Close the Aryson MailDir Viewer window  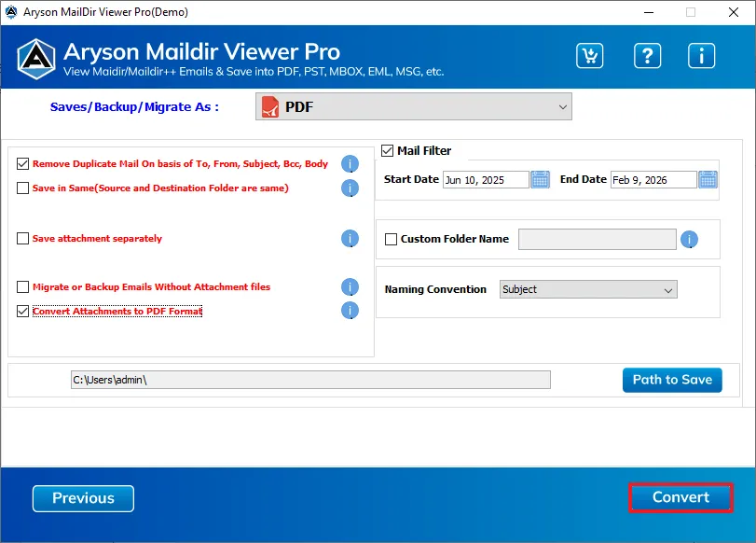(x=734, y=12)
